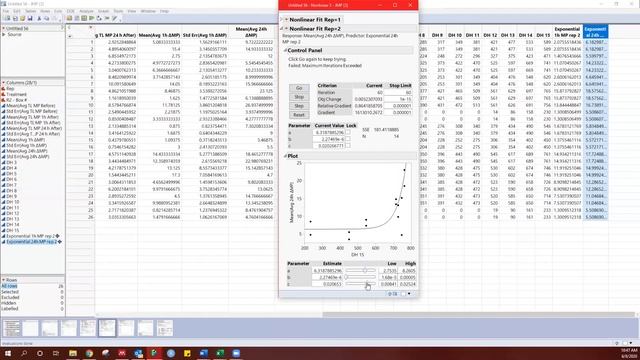
Task: Open the Help menu
Action: coord(164,11)
